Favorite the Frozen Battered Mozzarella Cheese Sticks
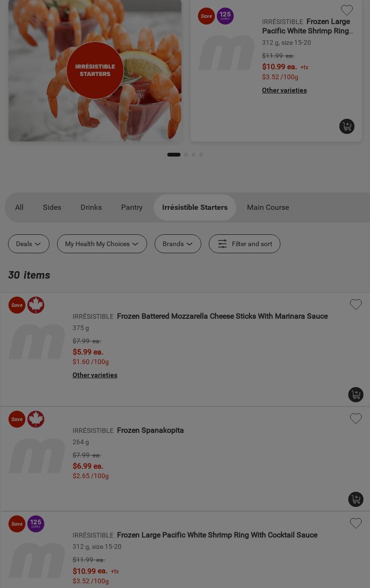 [356, 305]
